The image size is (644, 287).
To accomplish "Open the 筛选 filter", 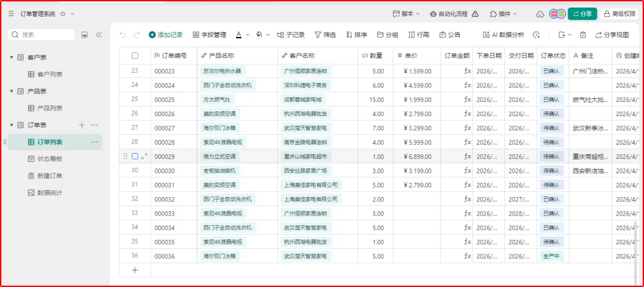I will click(326, 35).
